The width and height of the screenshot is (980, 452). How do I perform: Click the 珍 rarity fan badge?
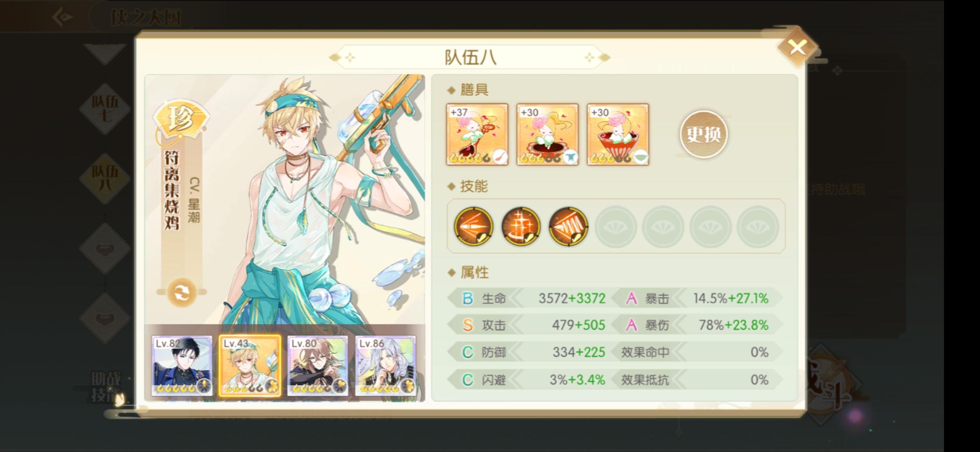[x=181, y=119]
